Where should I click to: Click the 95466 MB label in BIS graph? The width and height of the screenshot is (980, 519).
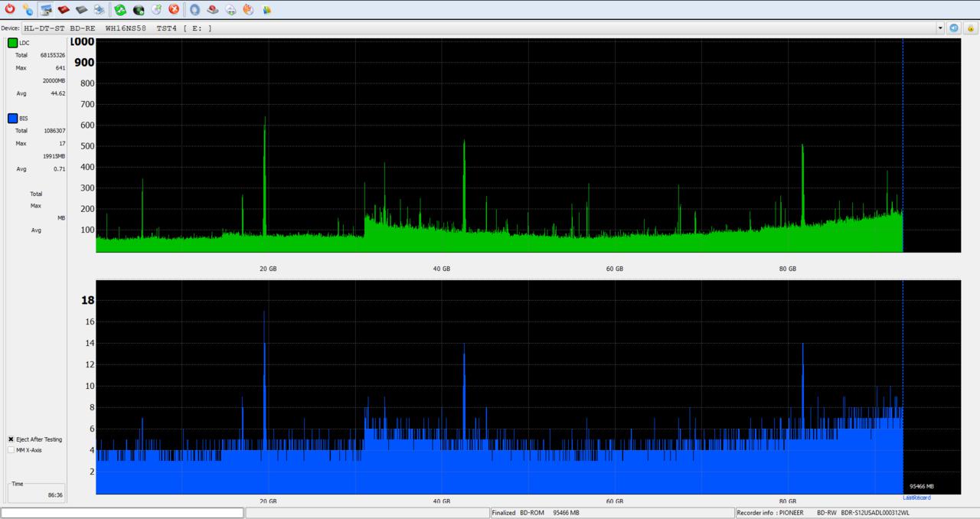pyautogui.click(x=921, y=486)
